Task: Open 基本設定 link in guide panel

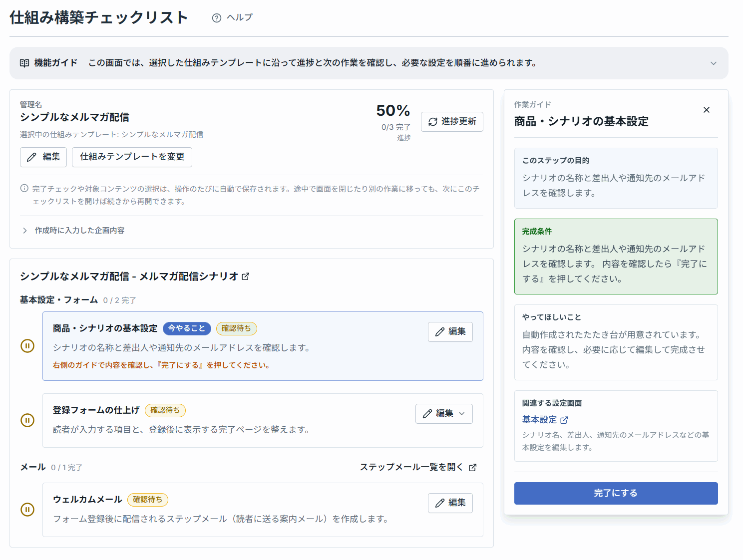Action: coord(545,420)
